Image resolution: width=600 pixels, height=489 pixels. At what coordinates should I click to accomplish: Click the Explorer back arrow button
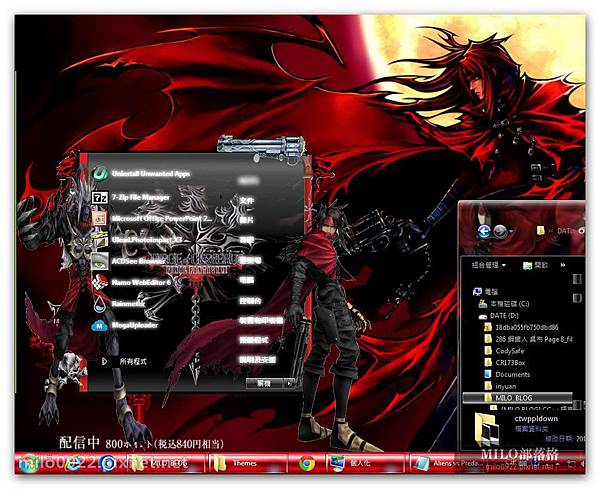(485, 231)
